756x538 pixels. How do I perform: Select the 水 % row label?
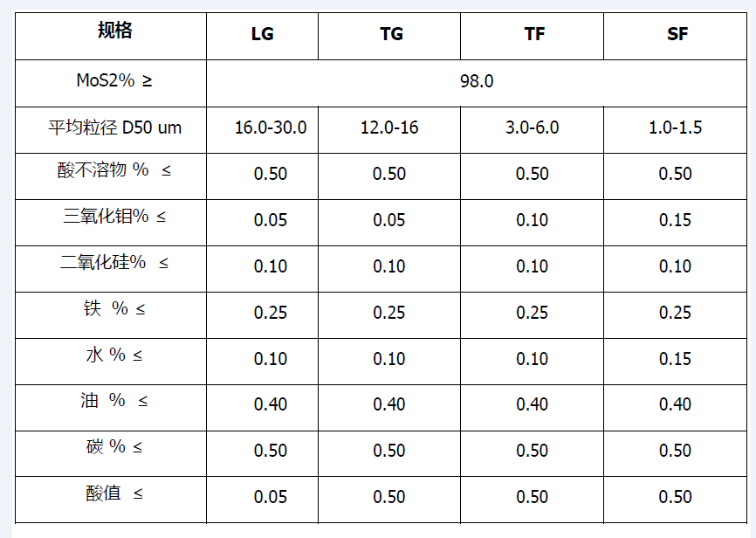pyautogui.click(x=114, y=355)
